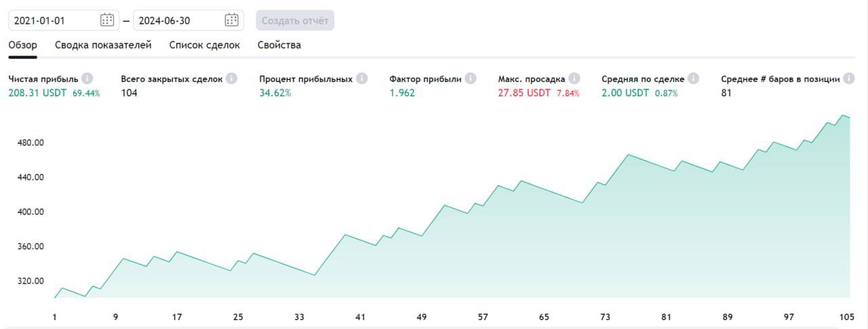Click the Макс. просадка label
Screen dimensions: 868x329
532,79
